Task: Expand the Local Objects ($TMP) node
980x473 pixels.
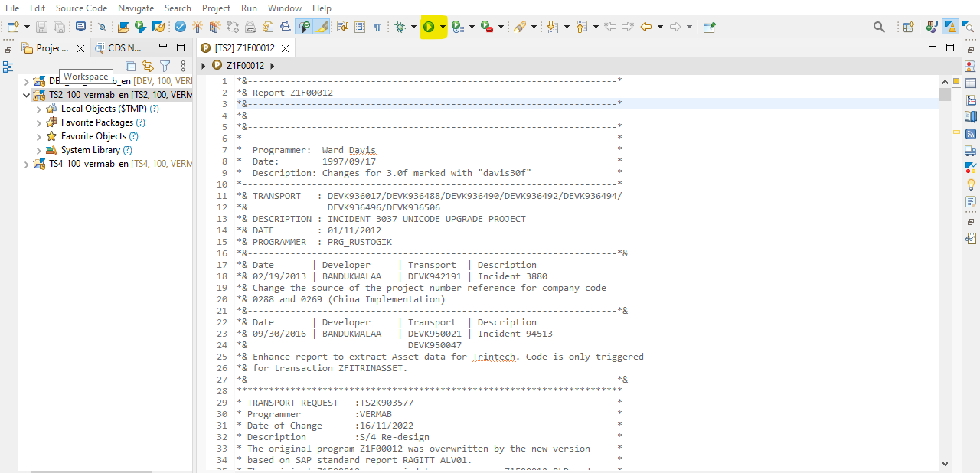Action: (x=39, y=109)
